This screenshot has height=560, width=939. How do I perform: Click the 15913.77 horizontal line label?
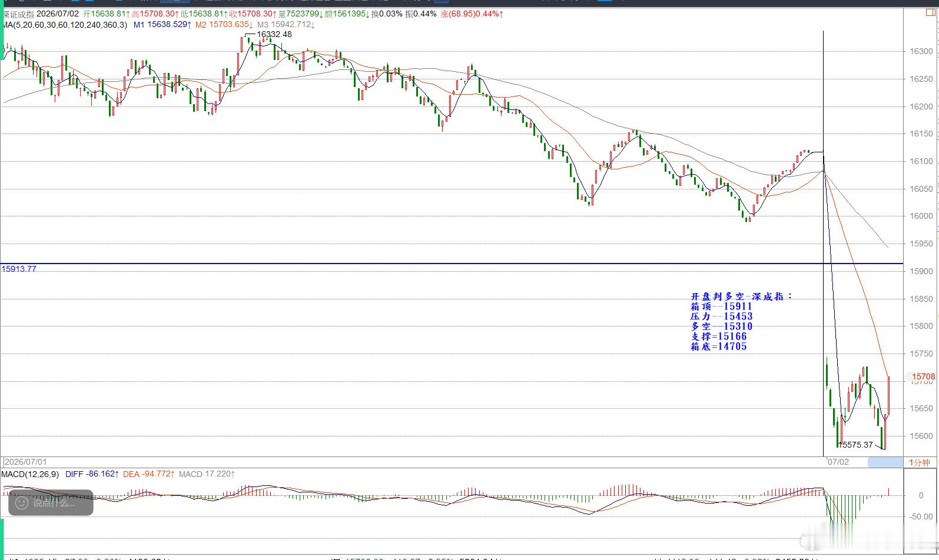19,269
